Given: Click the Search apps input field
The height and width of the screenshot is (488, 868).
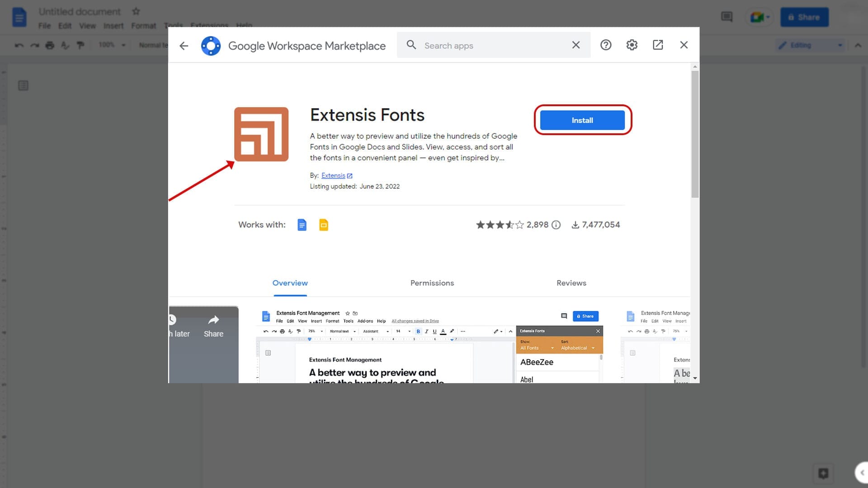Looking at the screenshot, I should [494, 45].
